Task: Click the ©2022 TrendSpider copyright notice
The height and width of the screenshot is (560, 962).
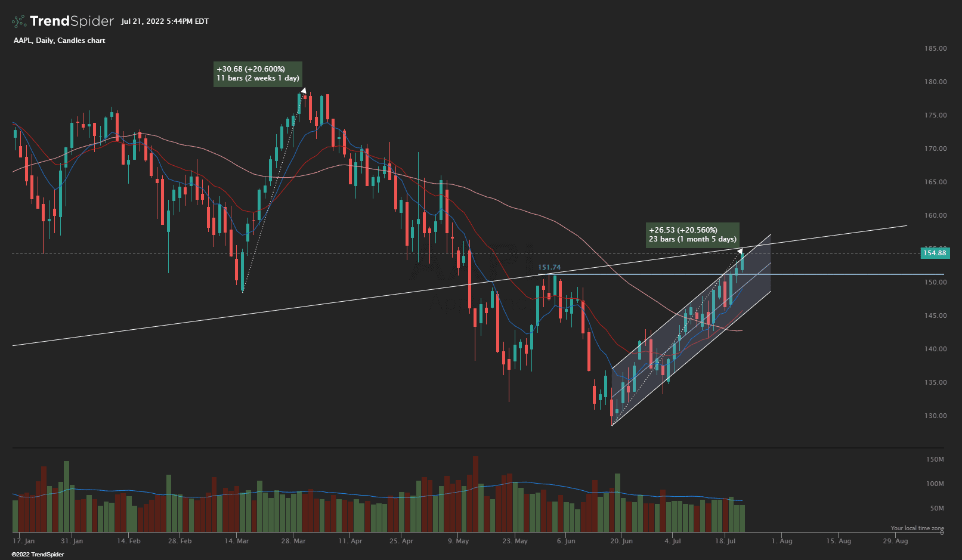Action: pos(38,555)
